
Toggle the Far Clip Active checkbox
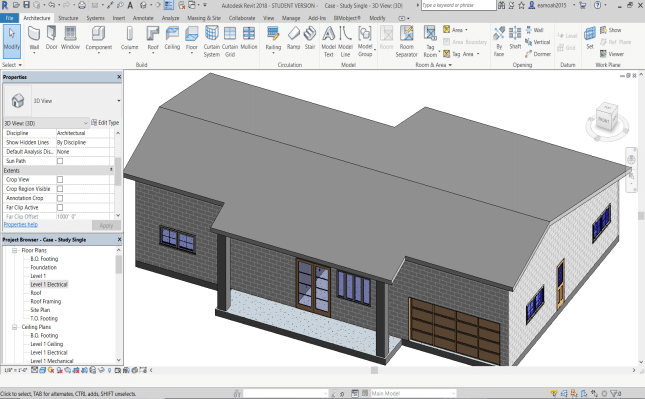(x=60, y=208)
